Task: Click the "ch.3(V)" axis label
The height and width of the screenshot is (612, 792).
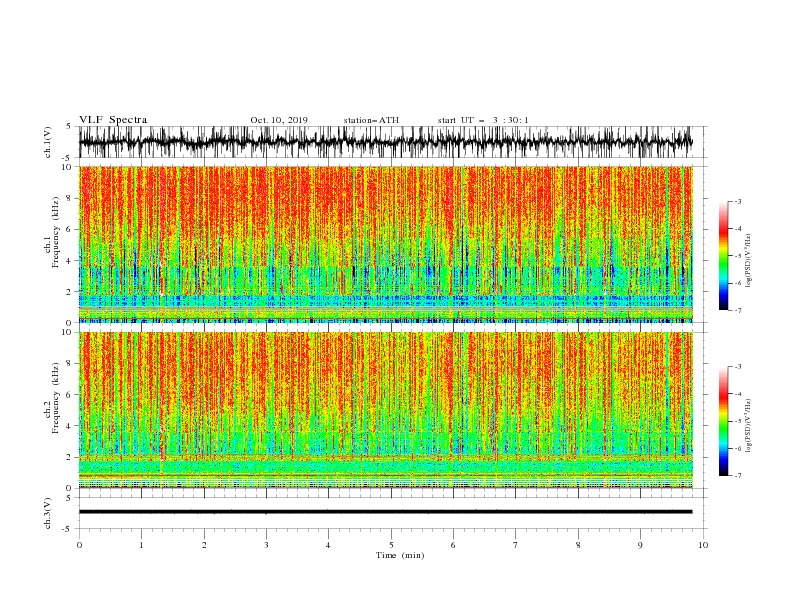Action: click(x=48, y=513)
